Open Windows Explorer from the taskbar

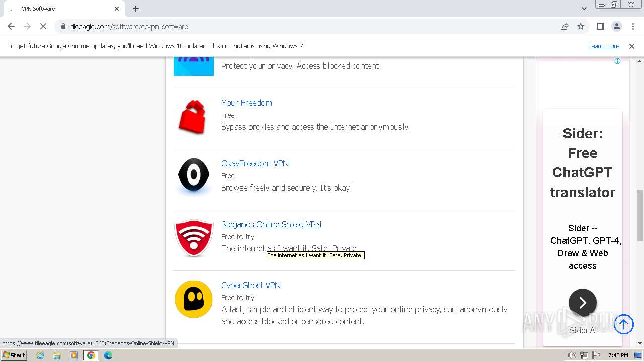coord(57,355)
